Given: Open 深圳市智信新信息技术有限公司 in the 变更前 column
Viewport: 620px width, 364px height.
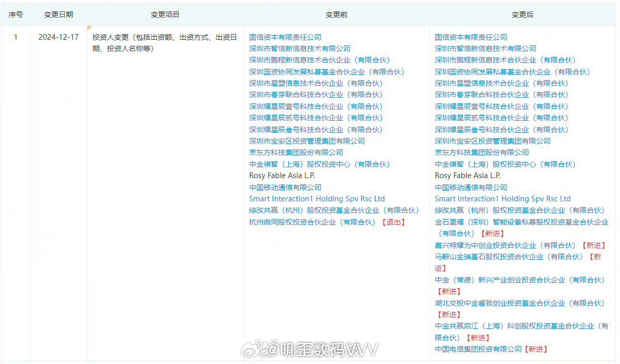Looking at the screenshot, I should pyautogui.click(x=300, y=49).
